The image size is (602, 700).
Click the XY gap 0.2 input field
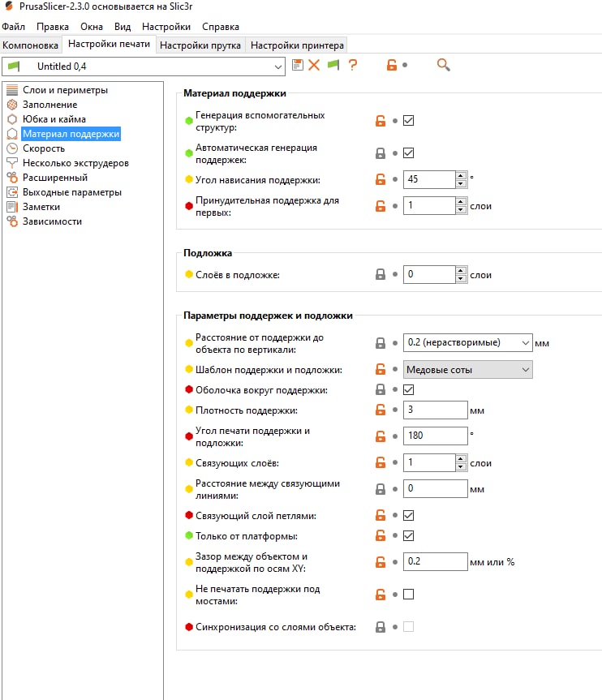click(435, 561)
